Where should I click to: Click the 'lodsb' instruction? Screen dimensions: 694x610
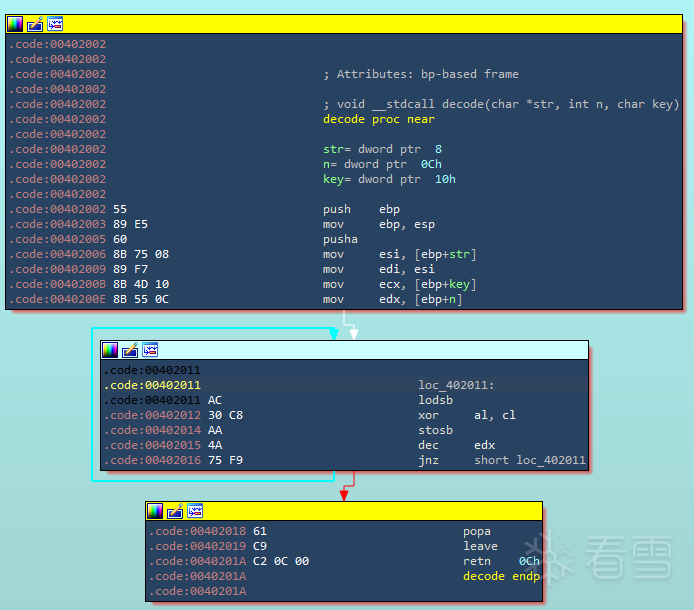tap(436, 400)
